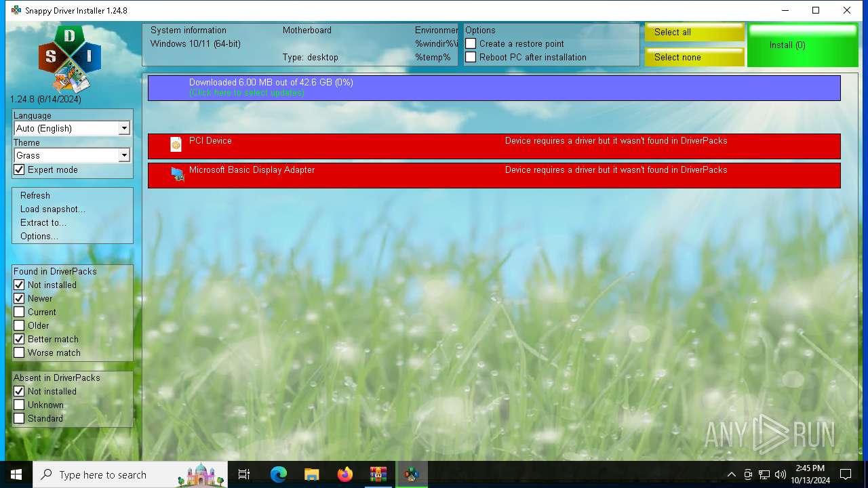Open the network tray icon

(764, 474)
